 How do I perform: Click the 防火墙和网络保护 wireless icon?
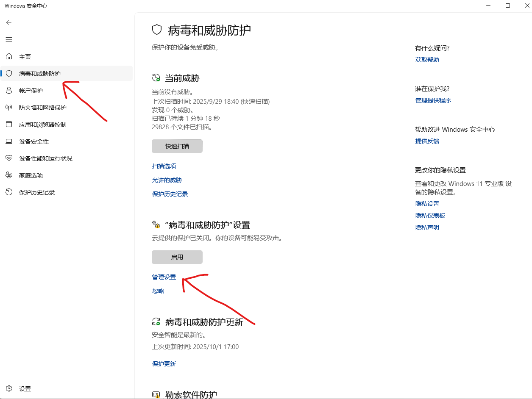click(x=9, y=108)
